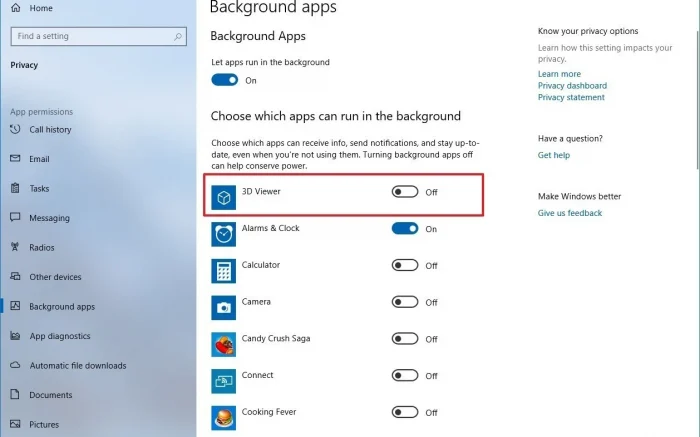
Task: Click the Alarms & Clock label
Action: click(271, 228)
